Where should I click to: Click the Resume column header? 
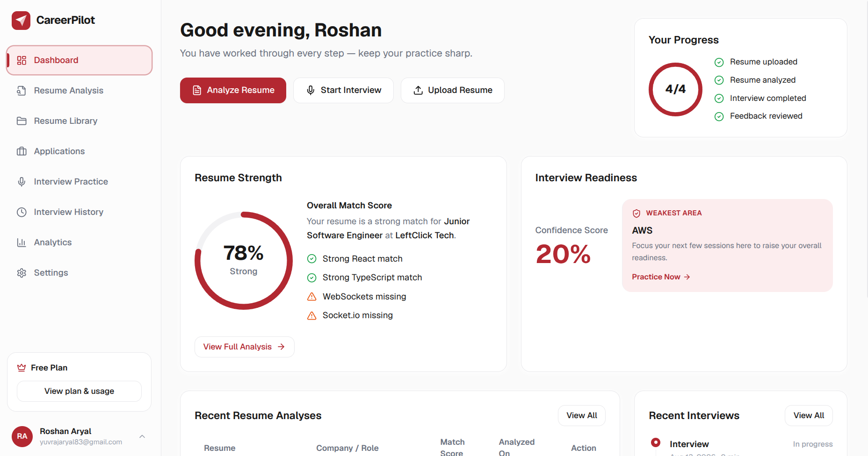click(219, 448)
